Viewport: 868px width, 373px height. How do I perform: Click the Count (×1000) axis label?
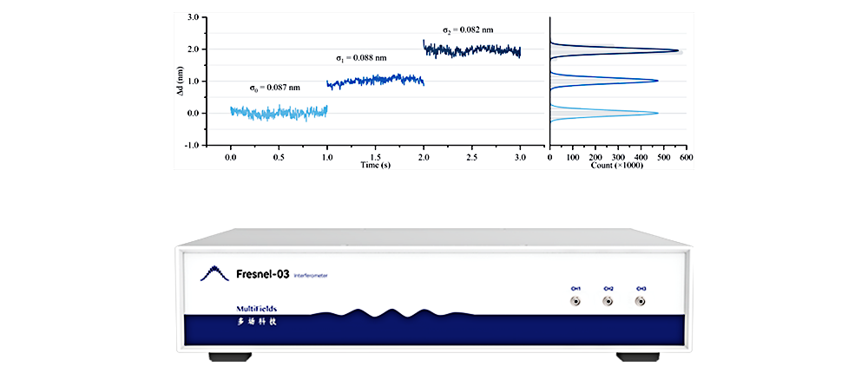[618, 165]
